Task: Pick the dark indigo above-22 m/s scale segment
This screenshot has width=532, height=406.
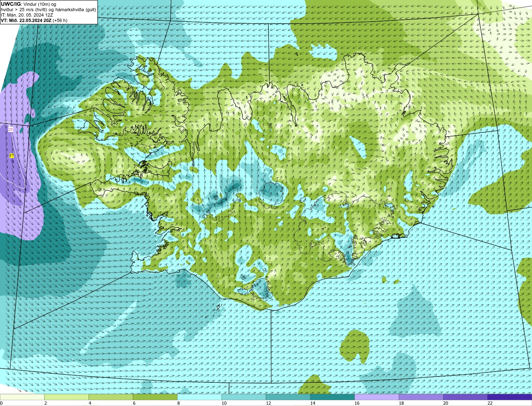Action: coord(510,397)
